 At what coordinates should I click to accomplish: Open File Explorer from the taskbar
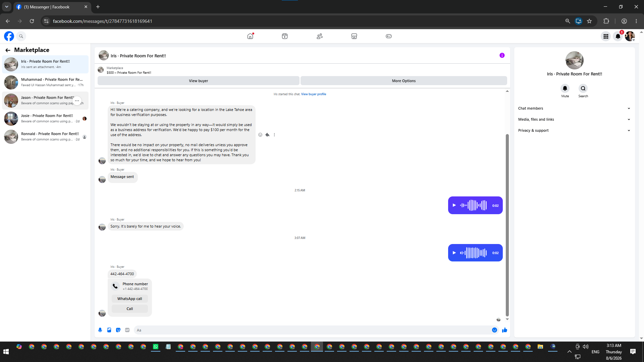pos(540,347)
